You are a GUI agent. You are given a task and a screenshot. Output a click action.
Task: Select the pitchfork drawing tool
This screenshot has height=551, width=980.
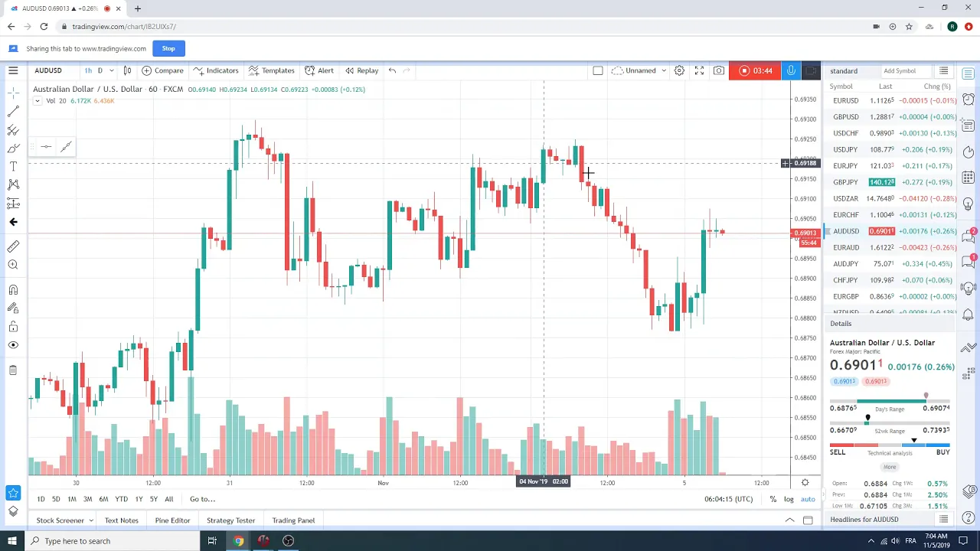point(13,130)
